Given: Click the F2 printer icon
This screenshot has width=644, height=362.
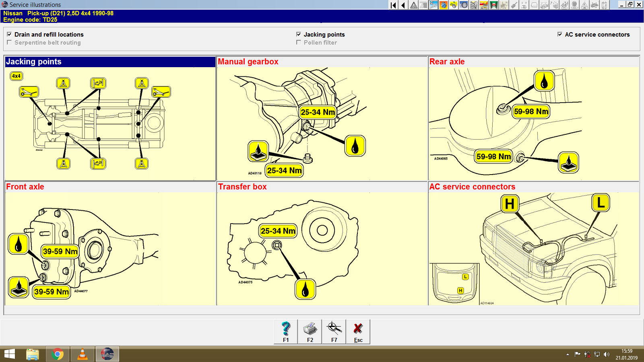Looking at the screenshot, I should pyautogui.click(x=310, y=331).
